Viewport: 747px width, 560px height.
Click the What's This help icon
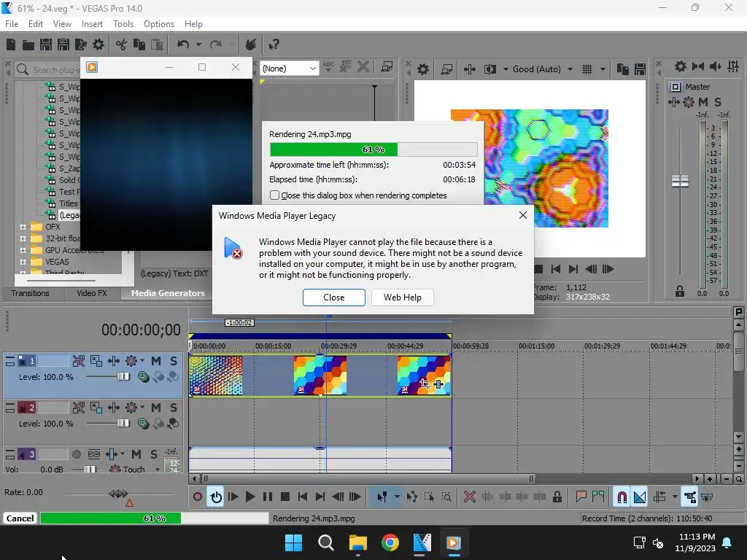(274, 44)
